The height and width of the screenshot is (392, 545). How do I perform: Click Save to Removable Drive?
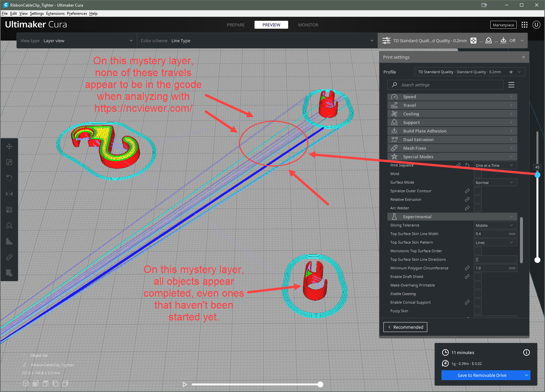(x=482, y=375)
